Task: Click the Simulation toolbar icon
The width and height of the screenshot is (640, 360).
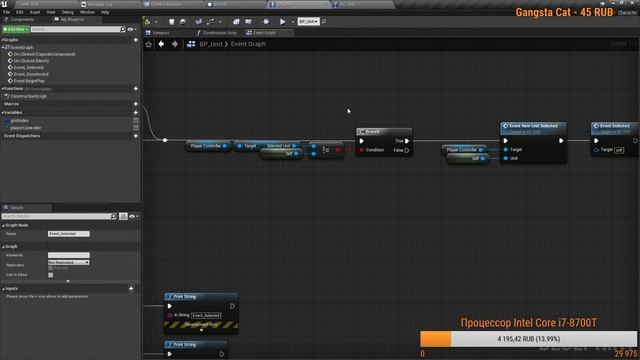Action: [x=266, y=22]
